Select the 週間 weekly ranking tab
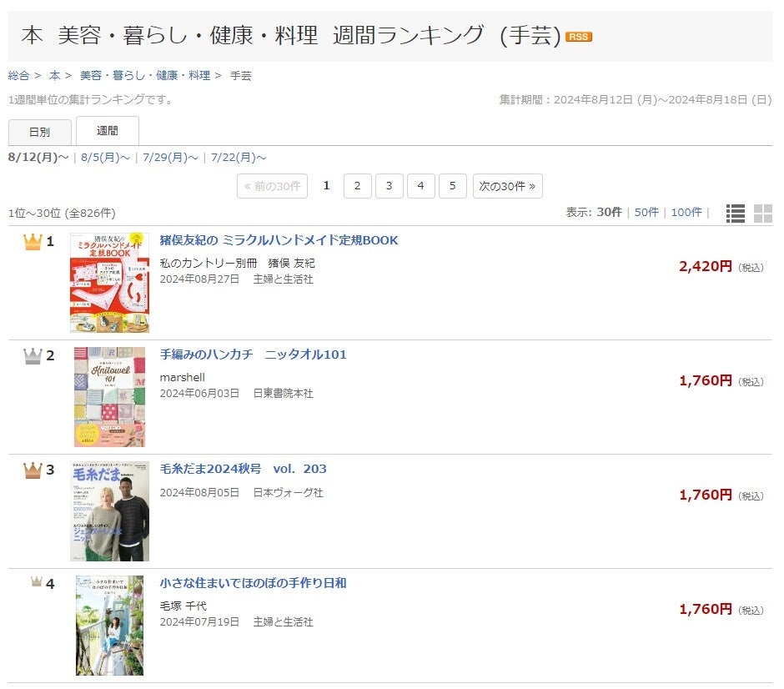Screen dimensions: 784x689 click(x=107, y=131)
